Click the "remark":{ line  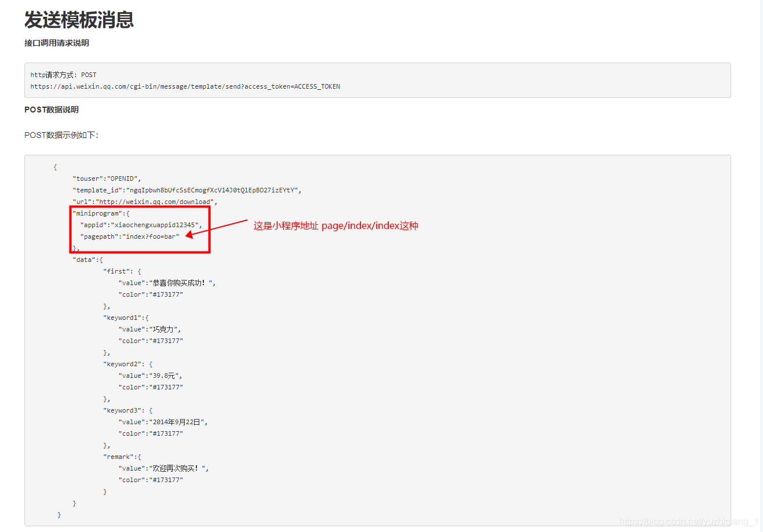click(x=122, y=457)
